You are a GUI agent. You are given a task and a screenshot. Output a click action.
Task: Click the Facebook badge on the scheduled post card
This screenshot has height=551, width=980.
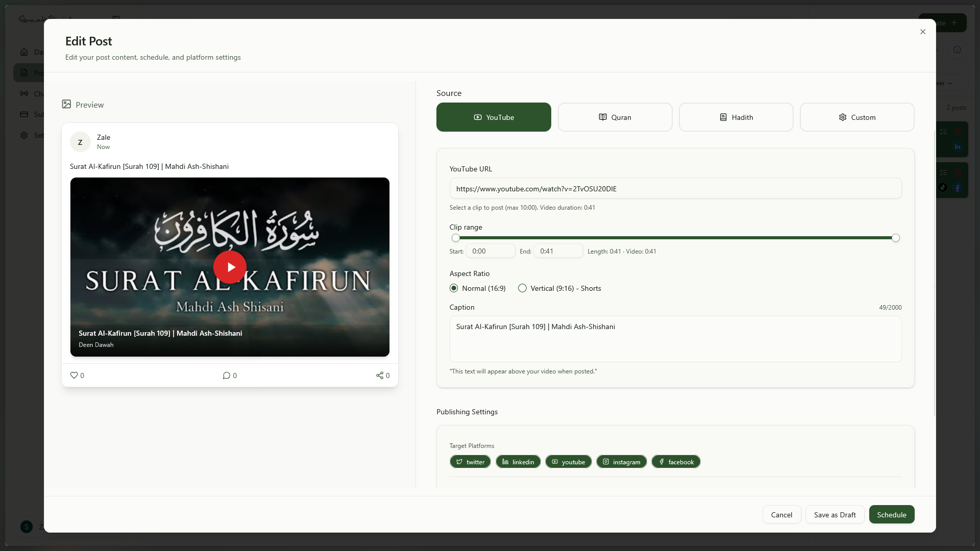[x=958, y=187]
